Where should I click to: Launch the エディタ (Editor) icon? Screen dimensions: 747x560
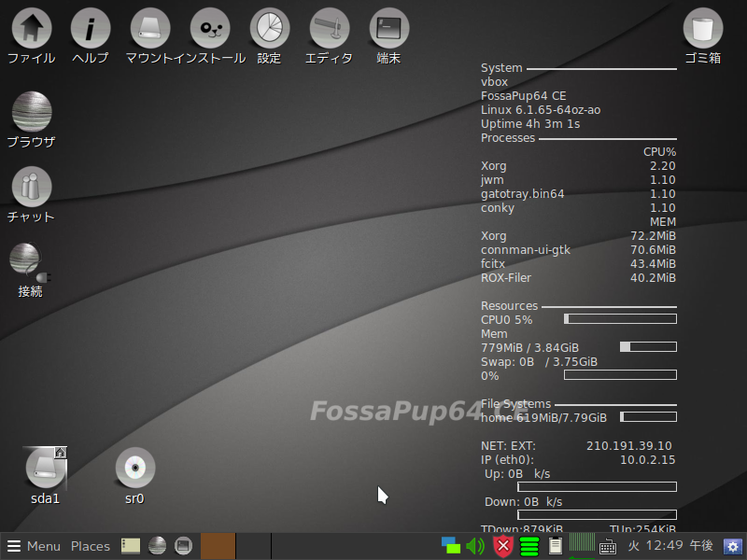[x=330, y=28]
